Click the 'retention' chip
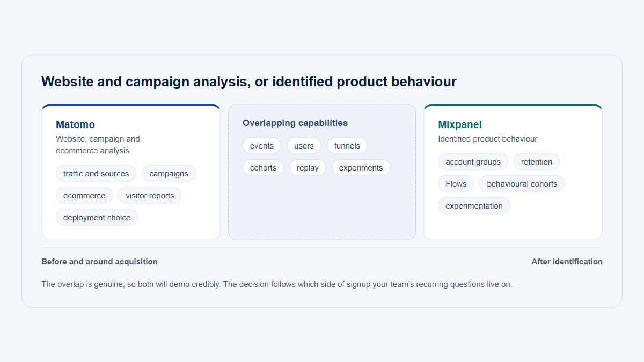This screenshot has height=362, width=644. [x=537, y=162]
